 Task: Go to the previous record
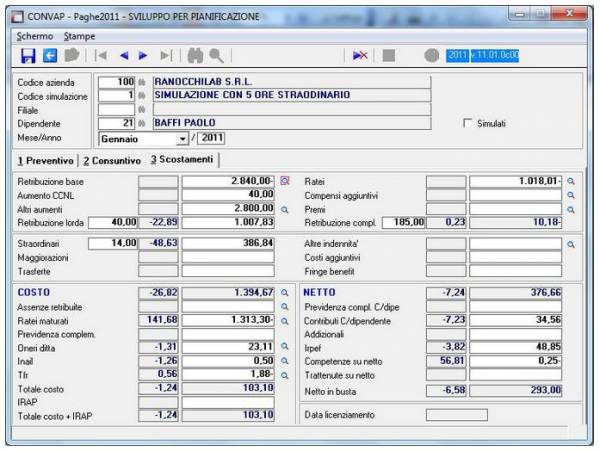pos(124,56)
